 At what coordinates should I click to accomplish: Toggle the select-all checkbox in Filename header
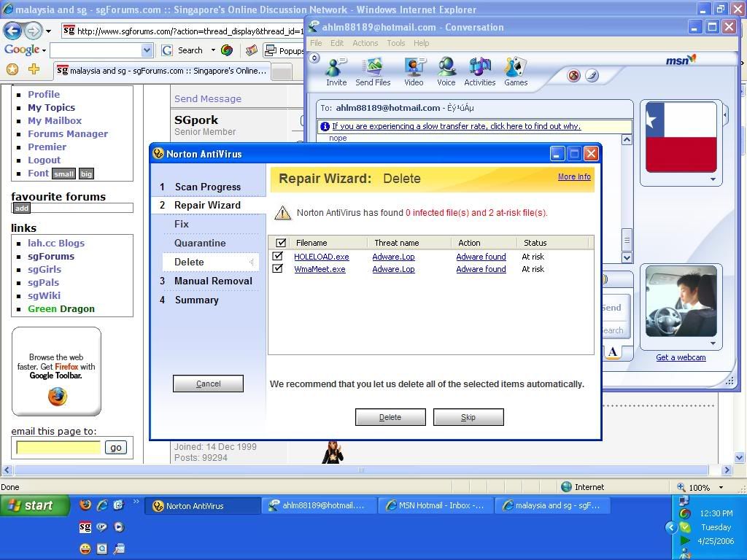(281, 243)
